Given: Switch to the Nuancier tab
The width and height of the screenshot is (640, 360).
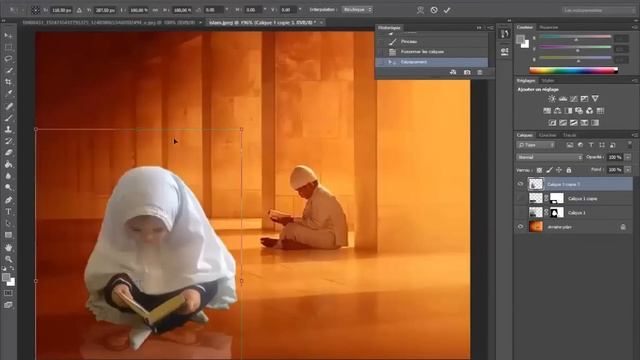Looking at the screenshot, I should pos(549,27).
